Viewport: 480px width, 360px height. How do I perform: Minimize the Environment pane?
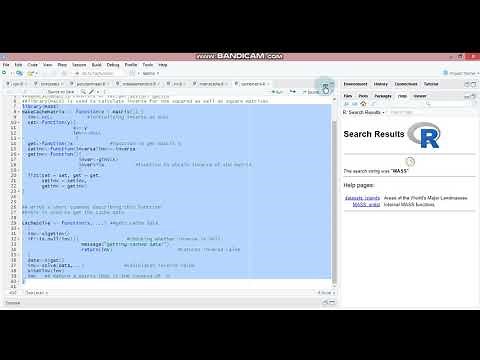467,84
